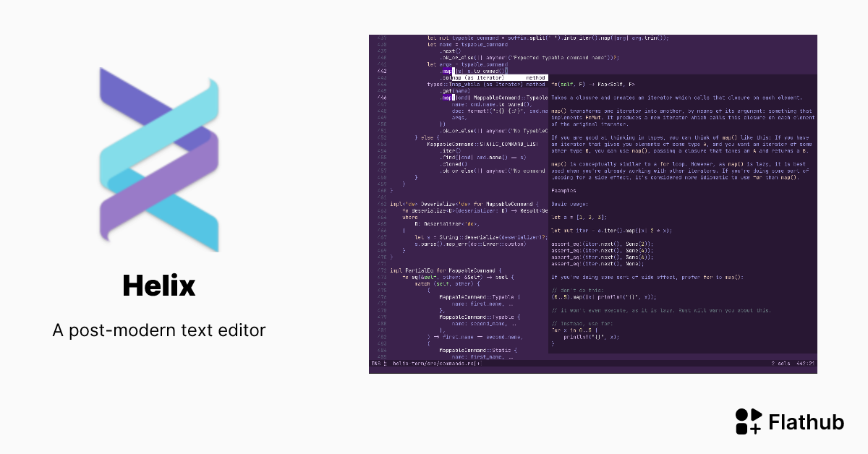Click the method badge in the completion popup
This screenshot has width=868, height=454.
(x=535, y=77)
